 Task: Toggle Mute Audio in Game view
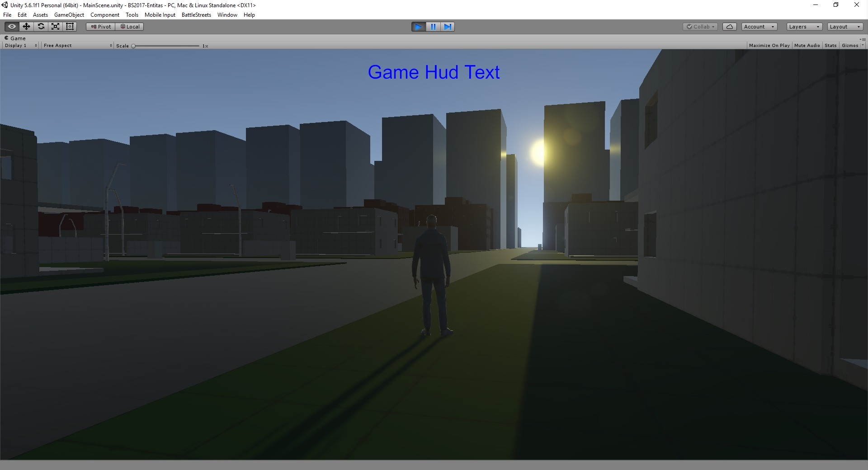[x=807, y=46]
